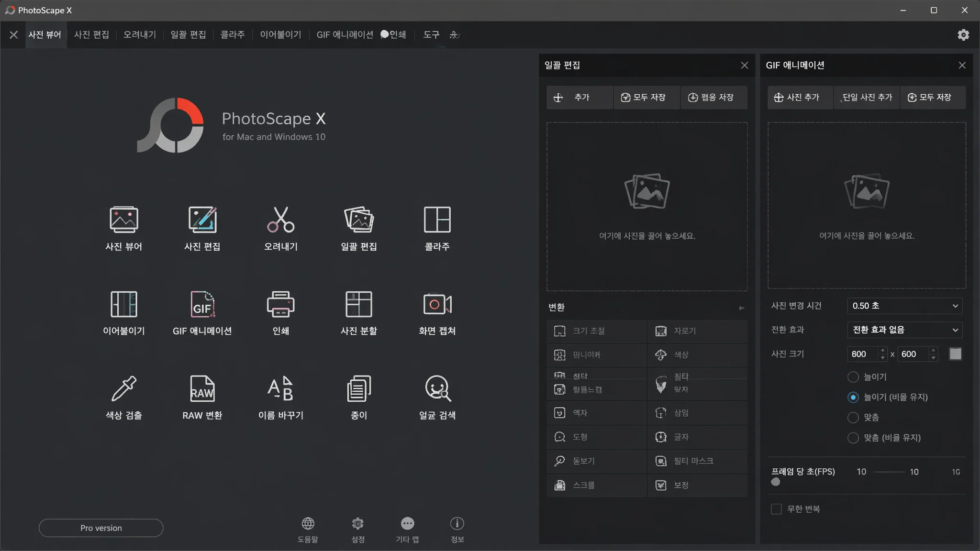Image resolution: width=980 pixels, height=551 pixels.
Task: Open the settings gear in the top-right corner
Action: click(x=963, y=34)
